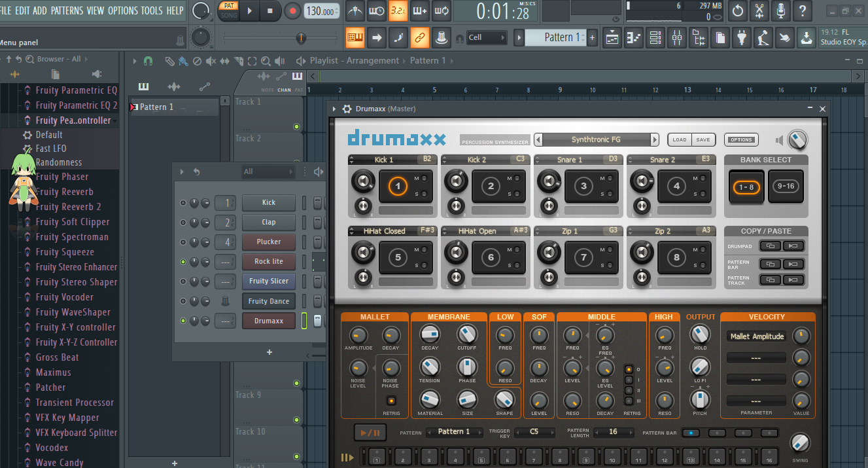Open the plugin picker plug icon
Viewport: 868px width, 468px height.
741,38
